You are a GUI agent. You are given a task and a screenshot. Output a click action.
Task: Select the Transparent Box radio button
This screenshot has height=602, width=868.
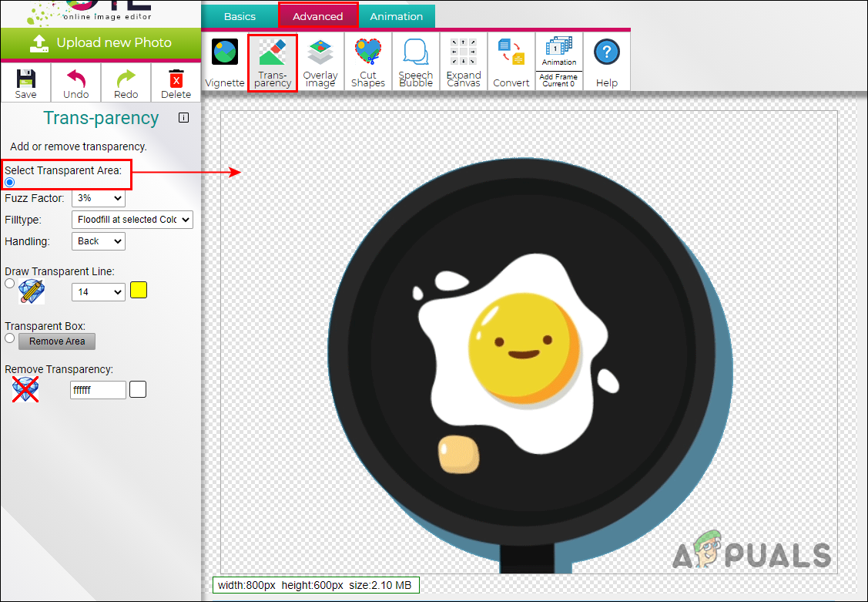tap(10, 338)
